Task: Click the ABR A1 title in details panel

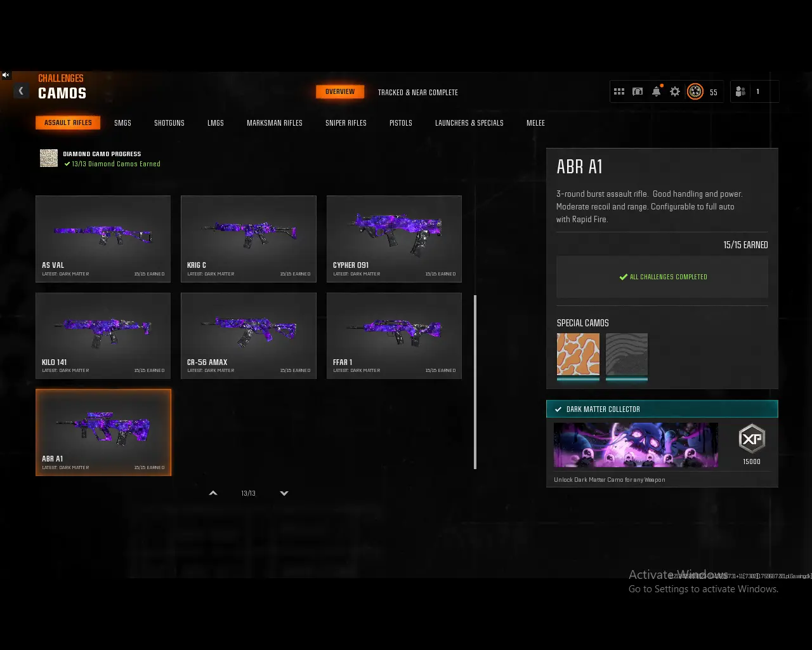Action: click(x=580, y=167)
